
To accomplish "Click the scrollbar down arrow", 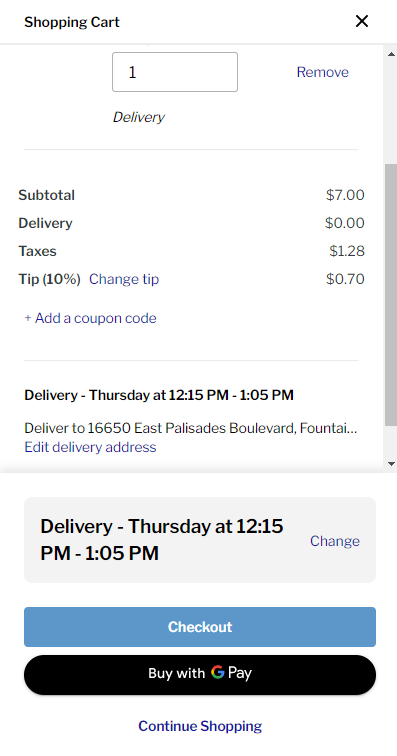I will (391, 464).
